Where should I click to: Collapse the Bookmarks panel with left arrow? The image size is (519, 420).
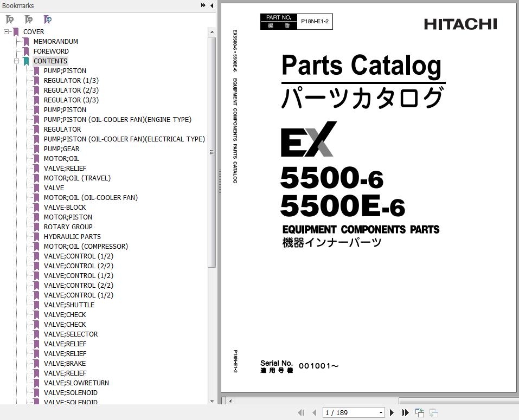212,5
